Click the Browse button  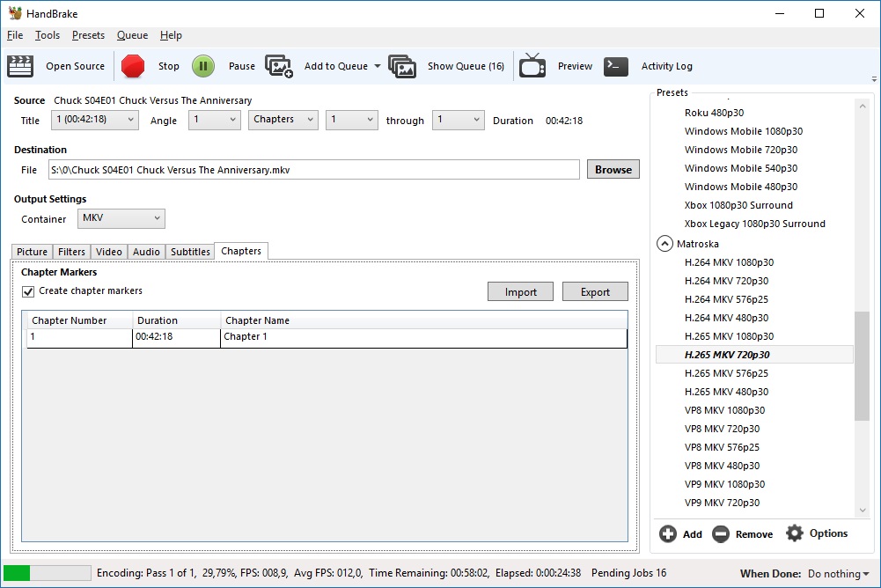click(x=613, y=170)
